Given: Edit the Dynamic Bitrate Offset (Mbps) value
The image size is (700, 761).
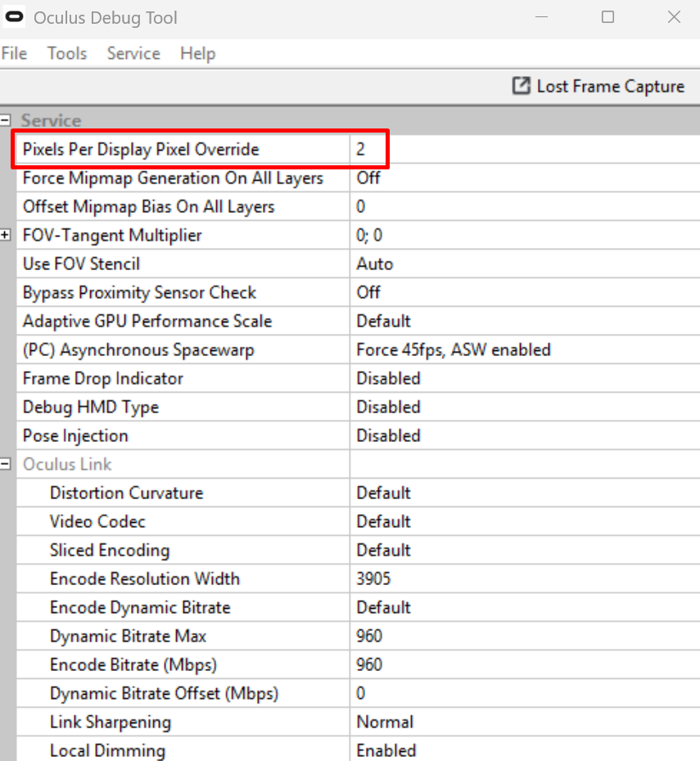Looking at the screenshot, I should [x=524, y=693].
